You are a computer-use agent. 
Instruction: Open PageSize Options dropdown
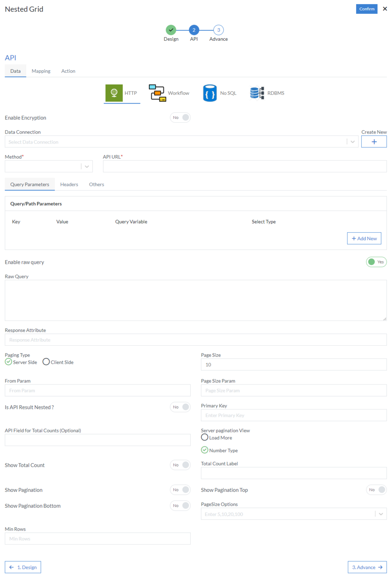pos(380,514)
